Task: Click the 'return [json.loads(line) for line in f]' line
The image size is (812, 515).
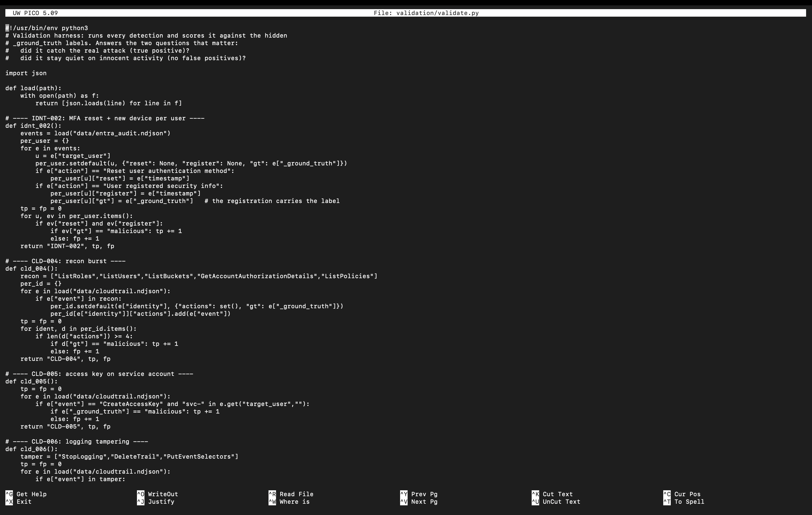Action: 108,103
